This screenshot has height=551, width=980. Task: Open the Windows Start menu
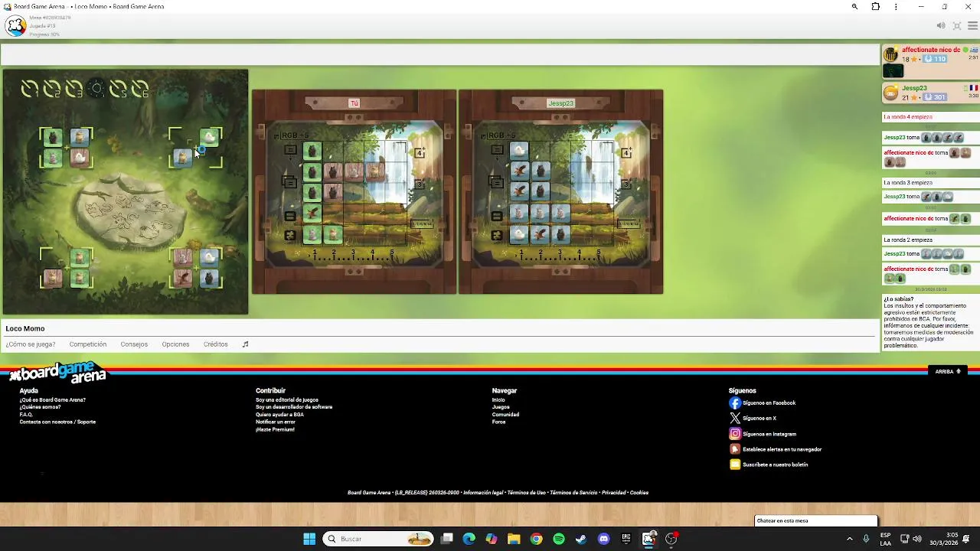[309, 539]
